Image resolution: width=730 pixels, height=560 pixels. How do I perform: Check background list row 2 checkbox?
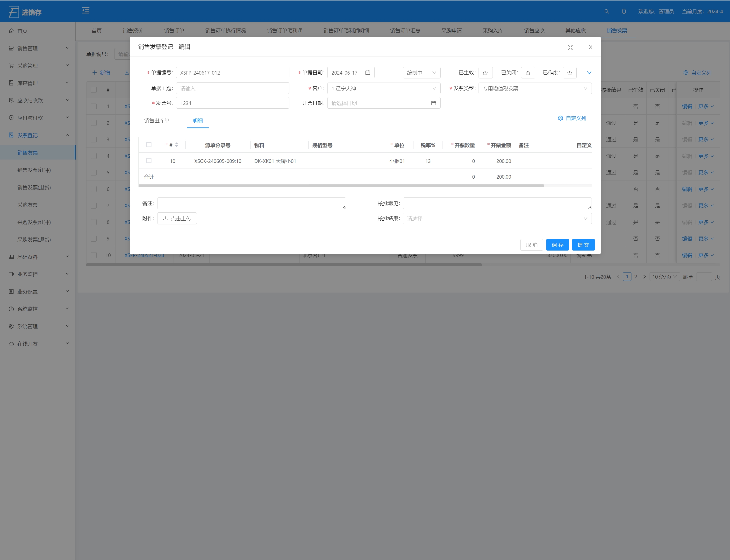pyautogui.click(x=94, y=123)
